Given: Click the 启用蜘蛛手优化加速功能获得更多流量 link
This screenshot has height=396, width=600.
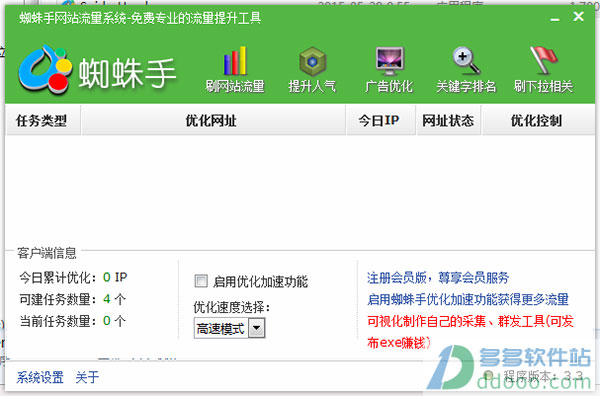Looking at the screenshot, I should coord(468,299).
